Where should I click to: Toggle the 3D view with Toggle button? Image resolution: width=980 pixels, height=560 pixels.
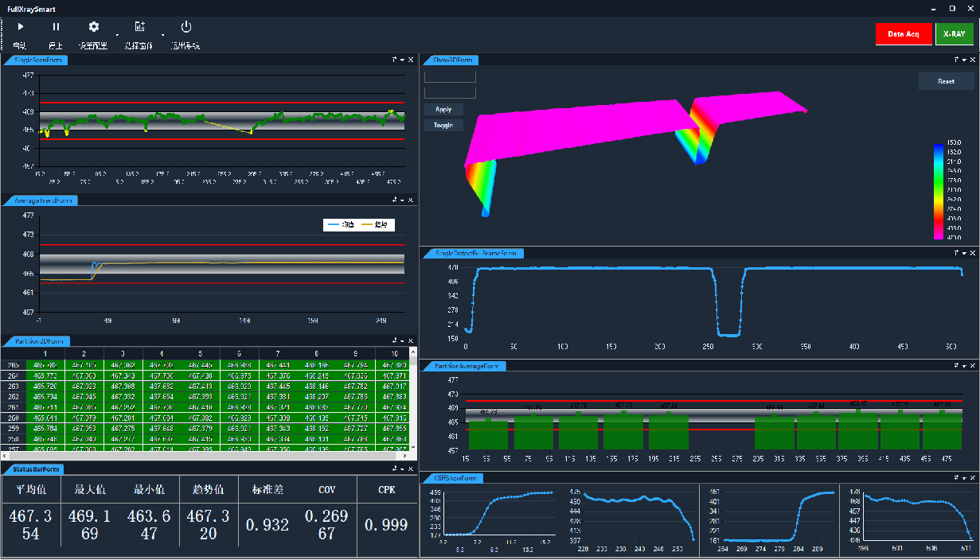[x=443, y=126]
